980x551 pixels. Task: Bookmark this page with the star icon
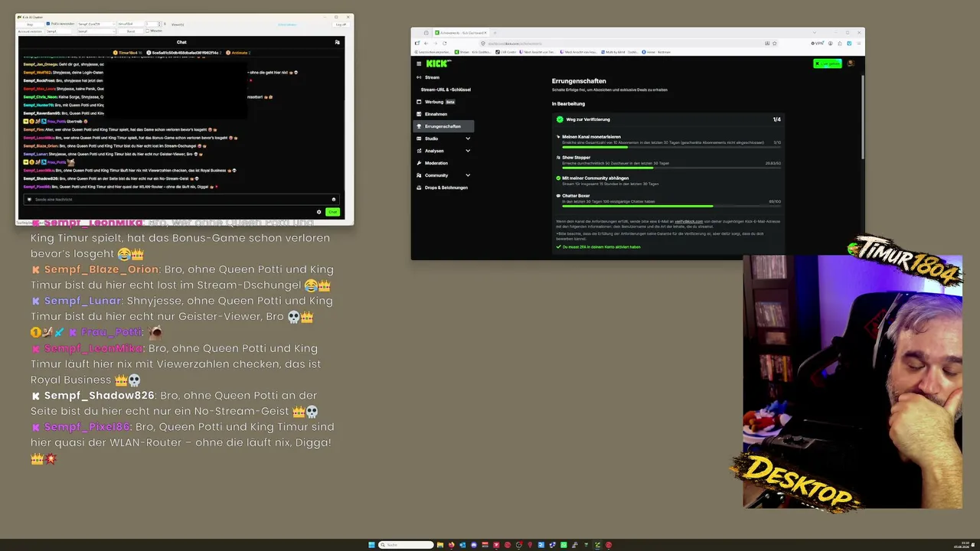[775, 44]
